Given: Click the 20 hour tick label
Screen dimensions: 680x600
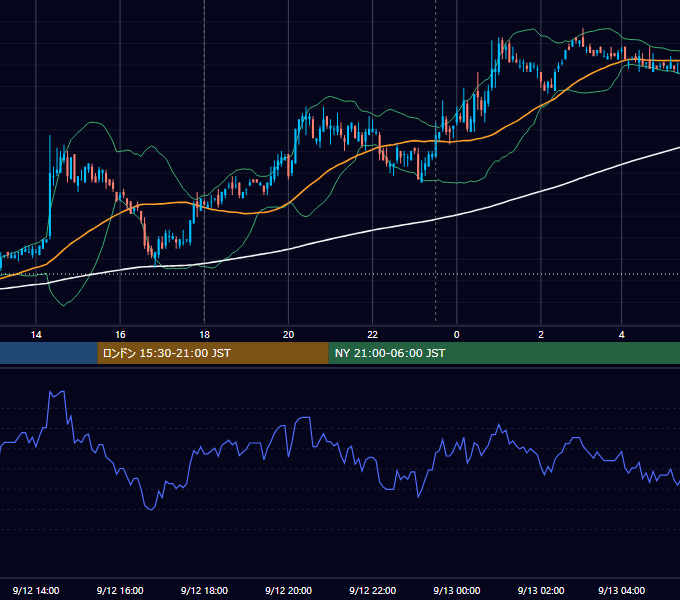Looking at the screenshot, I should point(288,335).
